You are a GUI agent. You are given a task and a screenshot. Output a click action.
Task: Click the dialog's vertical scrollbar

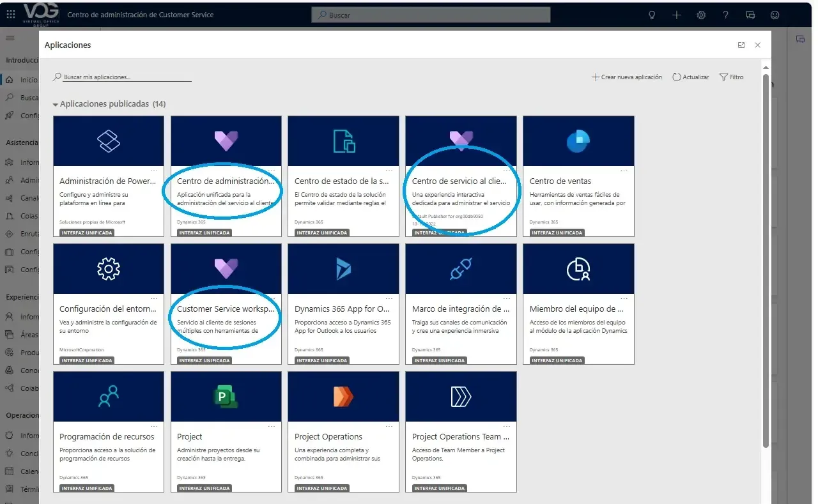coord(766,256)
